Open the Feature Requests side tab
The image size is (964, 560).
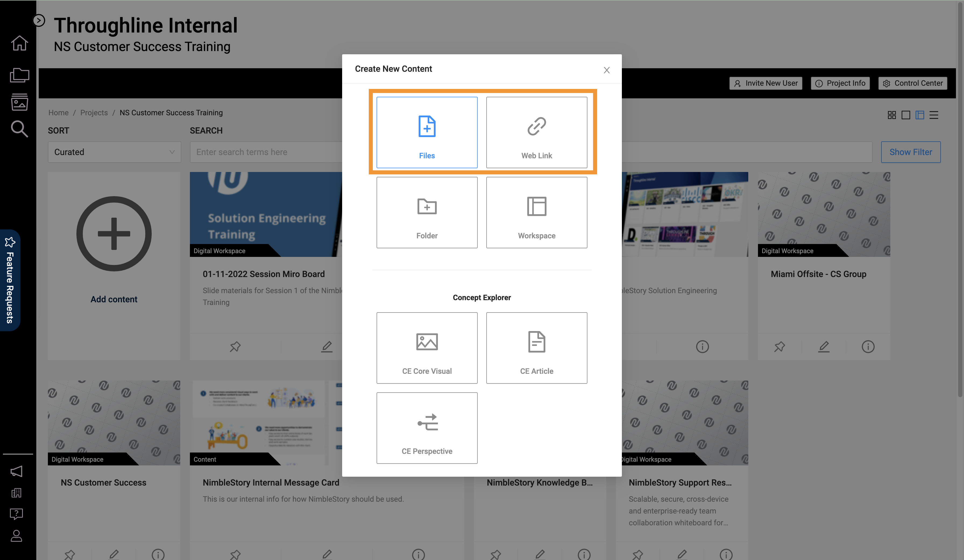[10, 280]
